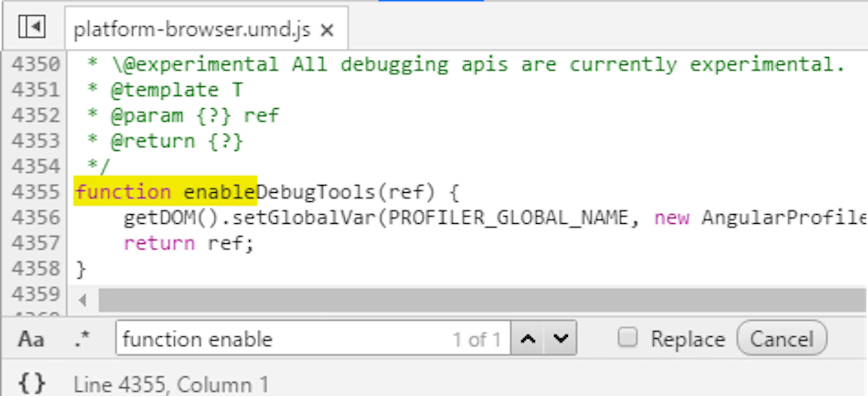Click line number 4354 in the gutter

pos(36,166)
